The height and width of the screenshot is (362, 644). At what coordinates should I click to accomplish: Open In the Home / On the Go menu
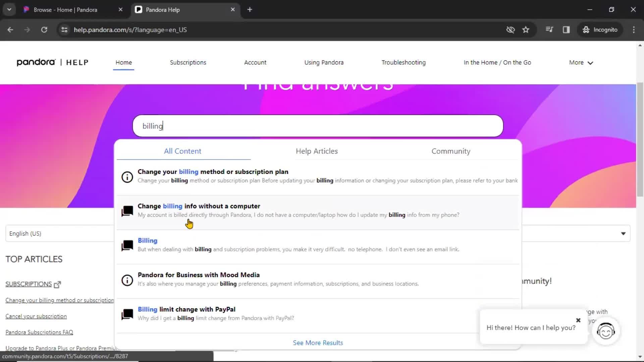[x=497, y=62]
